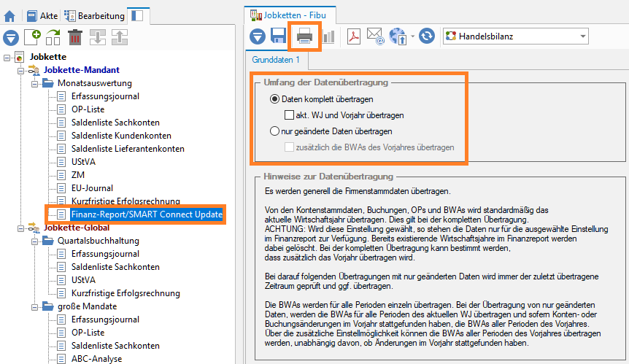Collapse the Monatsauswertung folder
This screenshot has width=629, height=364.
[x=34, y=84]
